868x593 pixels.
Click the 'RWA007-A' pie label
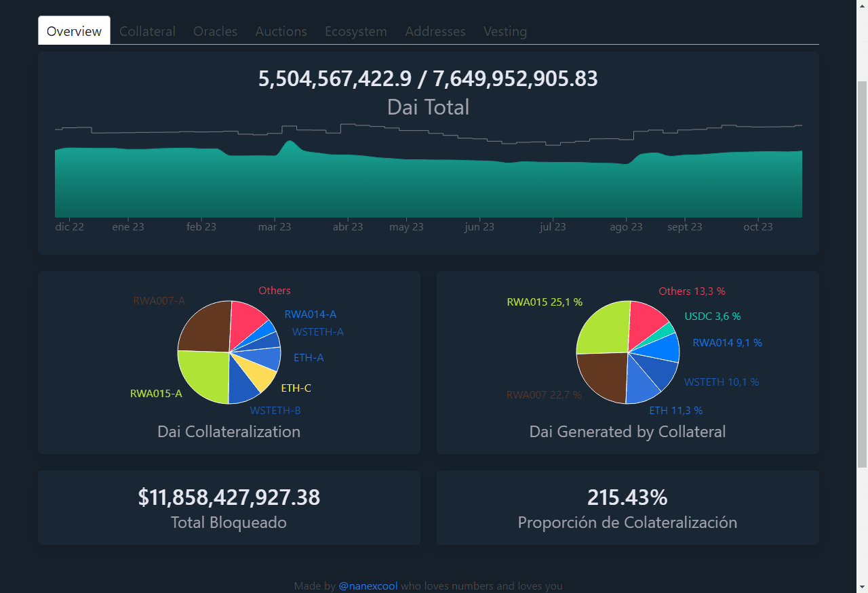(159, 301)
